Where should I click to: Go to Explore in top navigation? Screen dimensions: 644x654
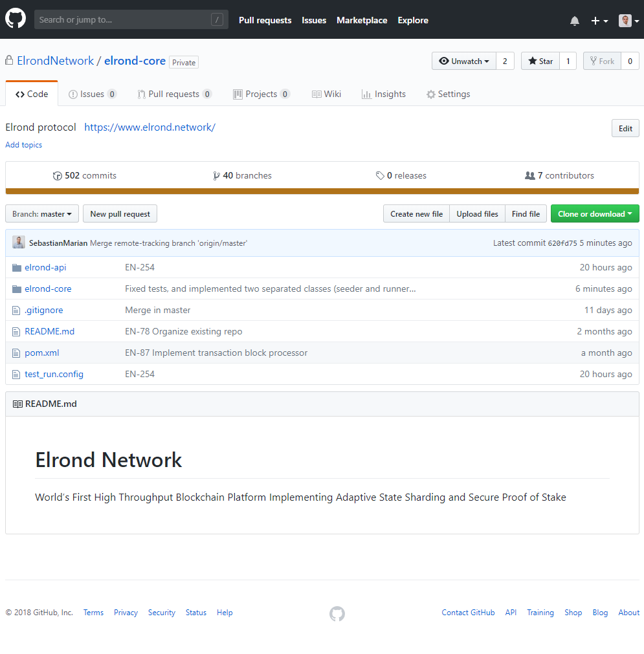click(413, 20)
